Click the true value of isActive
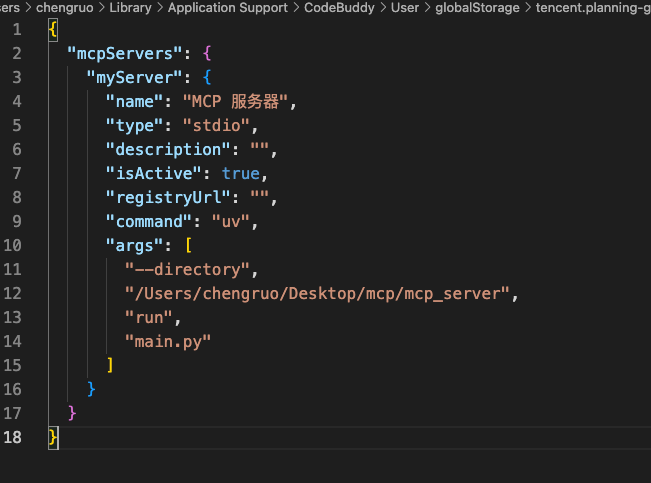This screenshot has width=651, height=483. (x=240, y=174)
